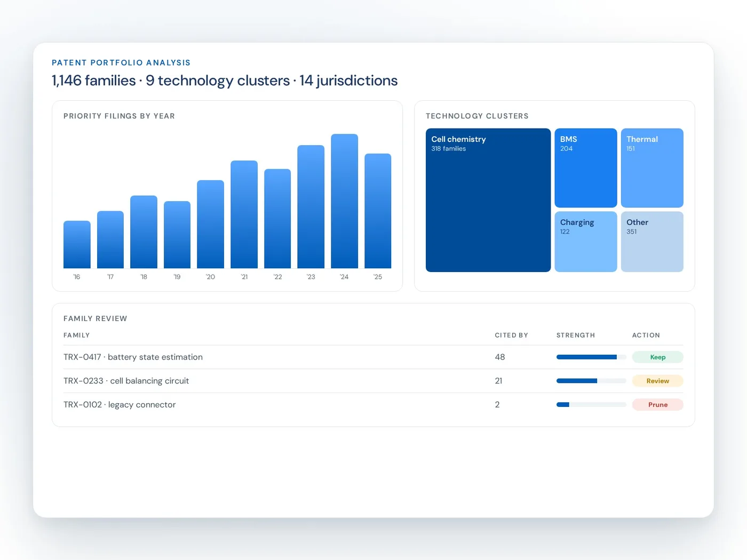Click the 1,146 families summary headline

[x=225, y=81]
